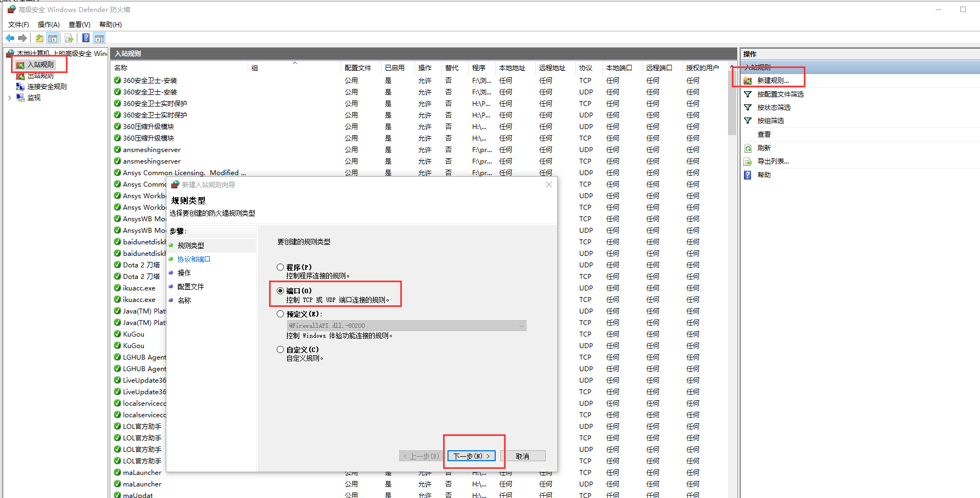980x498 pixels.
Task: Toggle the show/hide console tree icon
Action: tap(53, 38)
